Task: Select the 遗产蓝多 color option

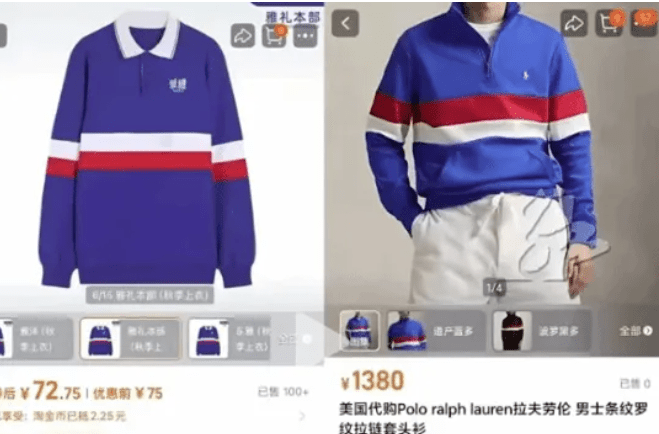Action: click(x=436, y=331)
